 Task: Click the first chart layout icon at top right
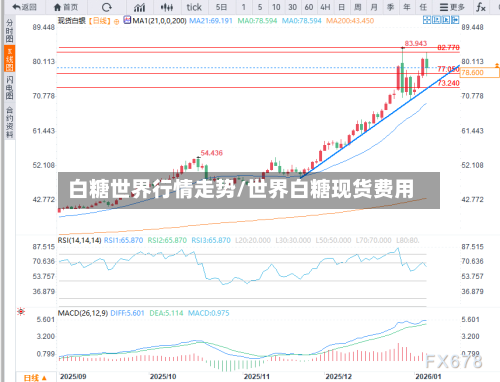(427, 20)
